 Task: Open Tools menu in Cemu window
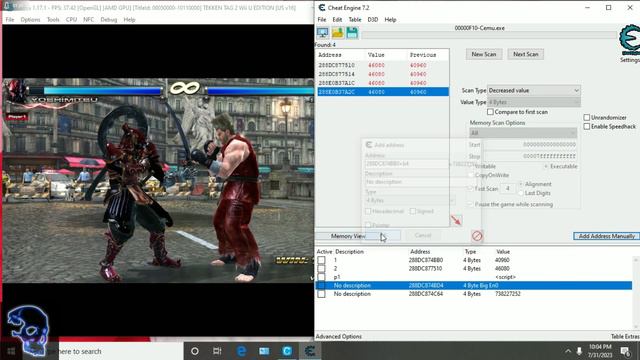coord(53,20)
